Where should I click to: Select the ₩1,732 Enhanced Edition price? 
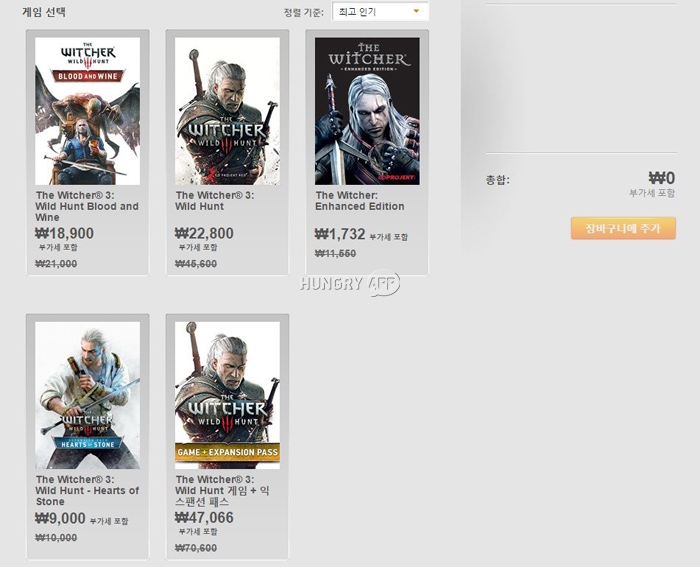340,234
